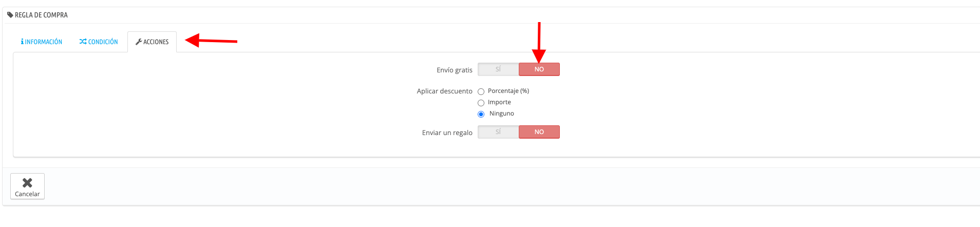Enable Enviar un regalo with SÍ
Screen dimensions: 980x227
pyautogui.click(x=498, y=132)
